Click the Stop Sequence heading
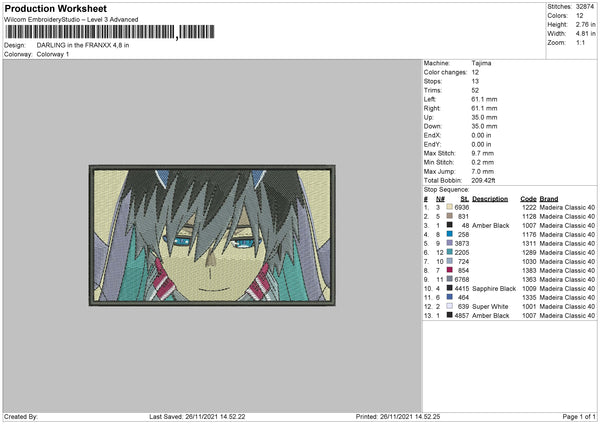 coord(446,190)
